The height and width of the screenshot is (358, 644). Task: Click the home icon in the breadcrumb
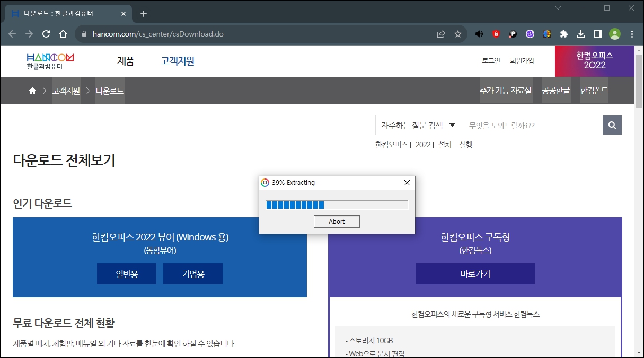31,91
